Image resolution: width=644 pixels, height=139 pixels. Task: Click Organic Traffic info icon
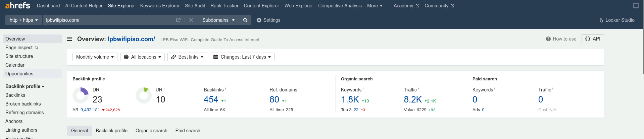[x=418, y=88]
